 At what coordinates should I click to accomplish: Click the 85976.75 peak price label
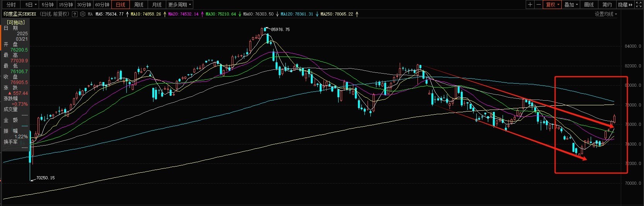(x=280, y=29)
